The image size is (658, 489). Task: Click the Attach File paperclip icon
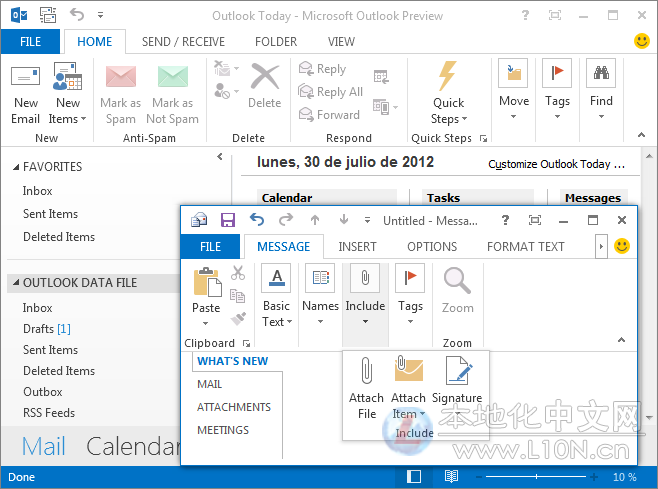(x=366, y=372)
